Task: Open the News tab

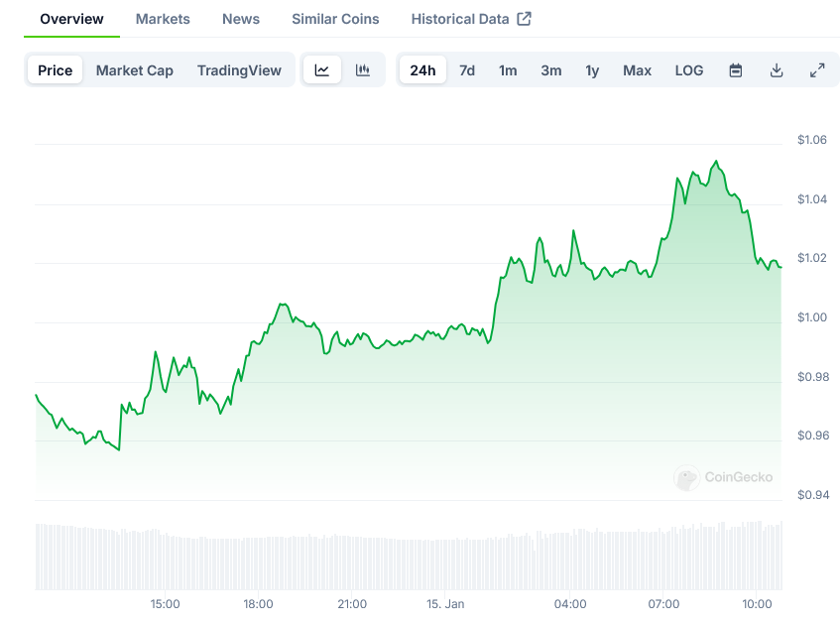Action: coord(241,19)
